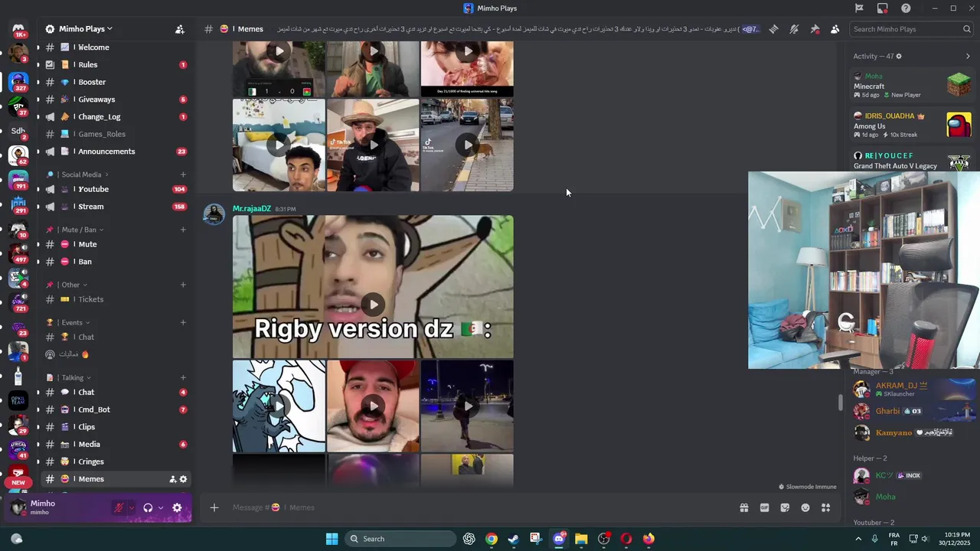
Task: Click Mr.rajaaDZ avatar
Action: coord(214,214)
